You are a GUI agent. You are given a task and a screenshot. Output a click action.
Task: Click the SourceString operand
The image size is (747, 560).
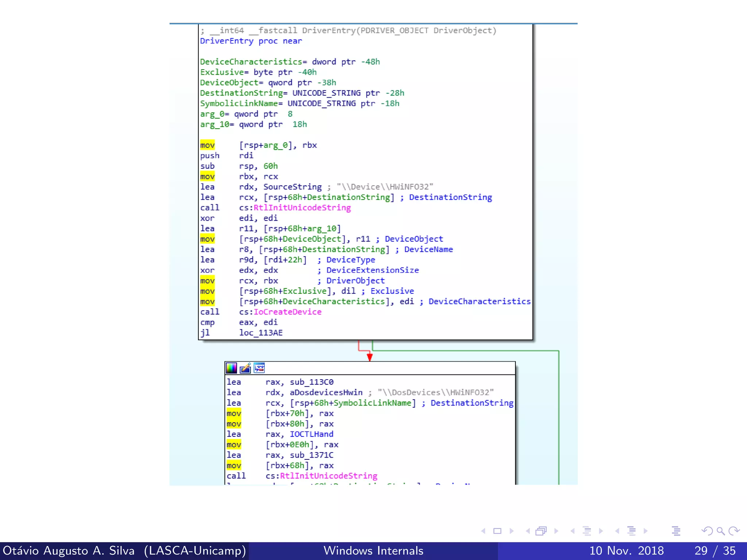coord(293,187)
